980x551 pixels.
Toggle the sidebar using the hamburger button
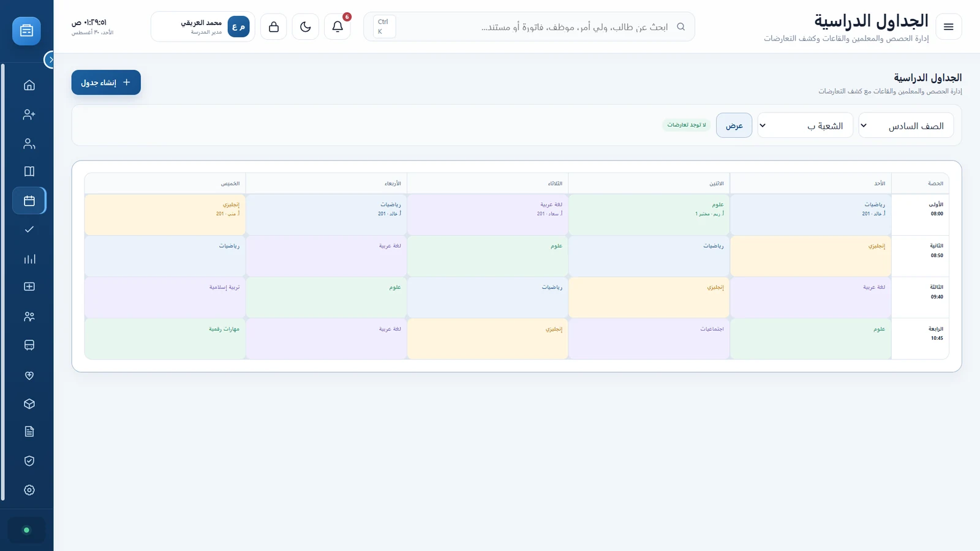click(949, 27)
